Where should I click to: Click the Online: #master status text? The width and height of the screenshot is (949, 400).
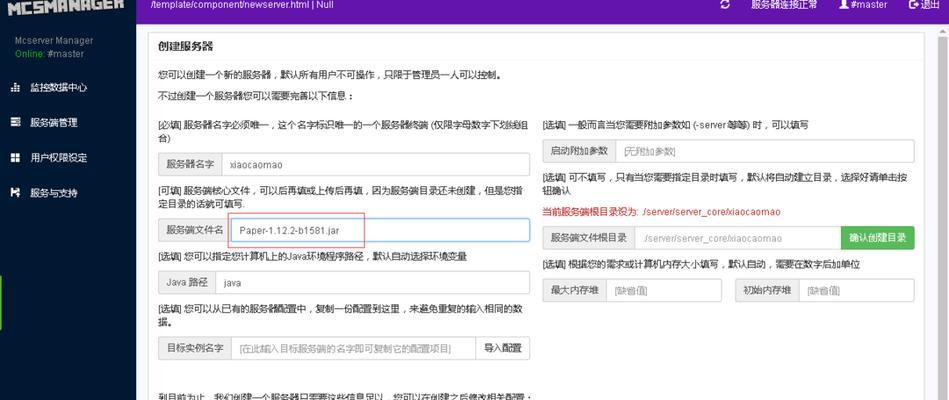(50, 54)
